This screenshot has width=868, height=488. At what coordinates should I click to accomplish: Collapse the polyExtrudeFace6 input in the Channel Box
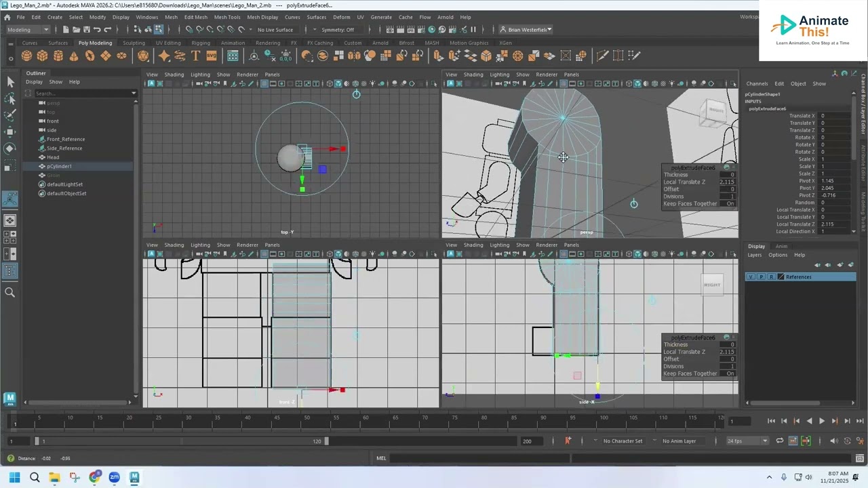click(x=768, y=108)
